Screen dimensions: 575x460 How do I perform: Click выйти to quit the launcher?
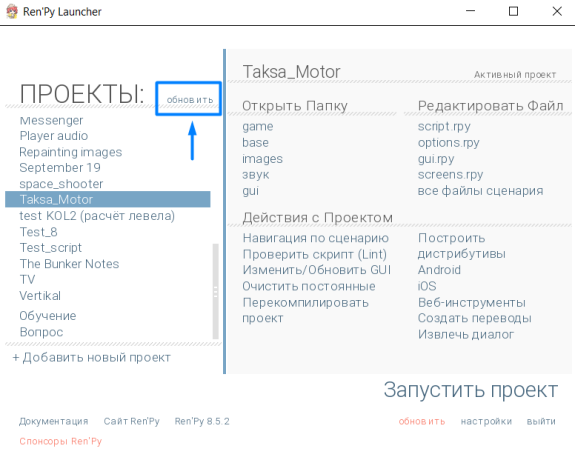coord(541,421)
